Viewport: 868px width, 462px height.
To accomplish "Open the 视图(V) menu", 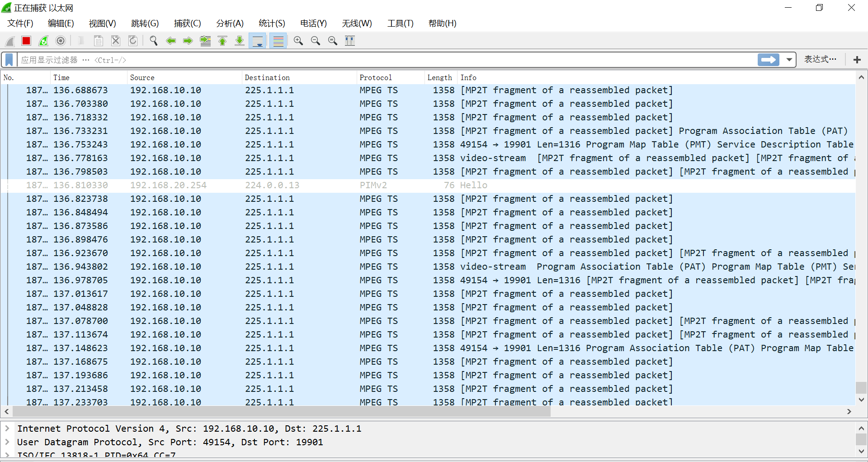I will point(103,24).
